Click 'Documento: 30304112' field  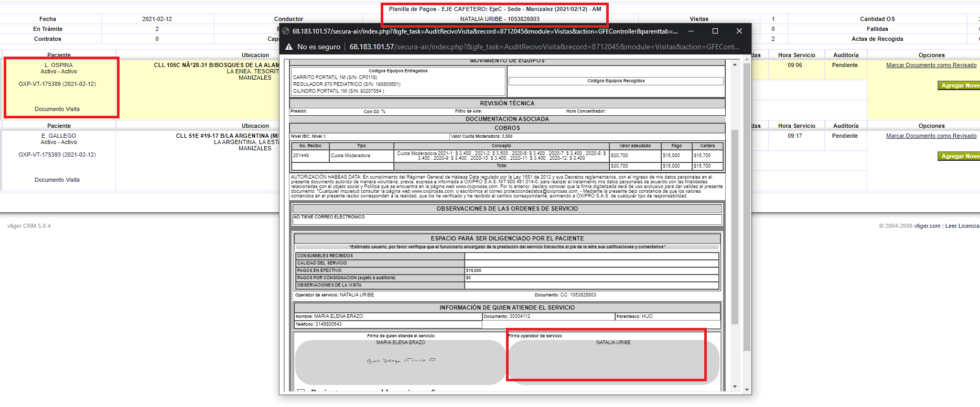tap(548, 316)
